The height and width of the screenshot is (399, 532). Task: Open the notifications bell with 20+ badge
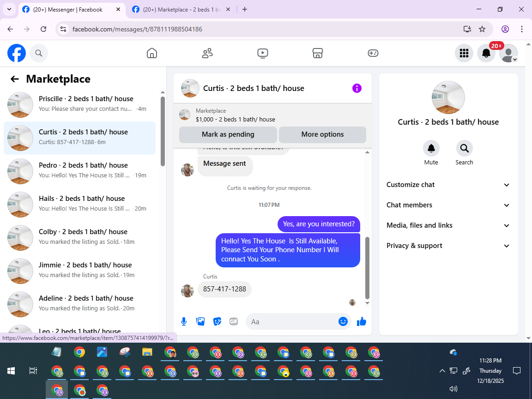[486, 53]
